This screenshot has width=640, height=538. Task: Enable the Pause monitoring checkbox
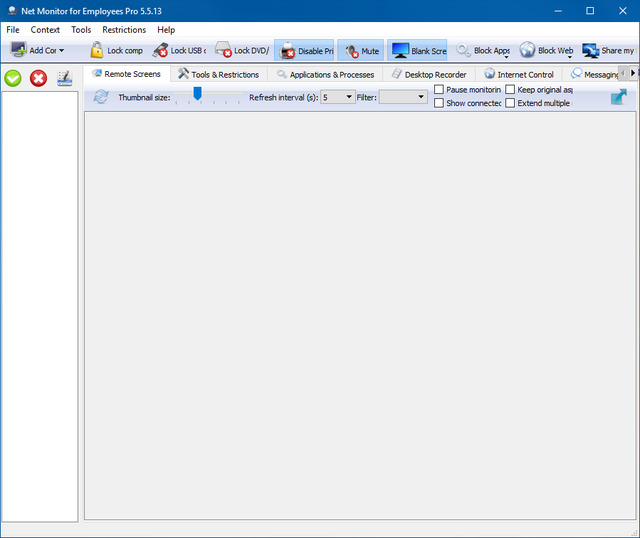[x=439, y=90]
